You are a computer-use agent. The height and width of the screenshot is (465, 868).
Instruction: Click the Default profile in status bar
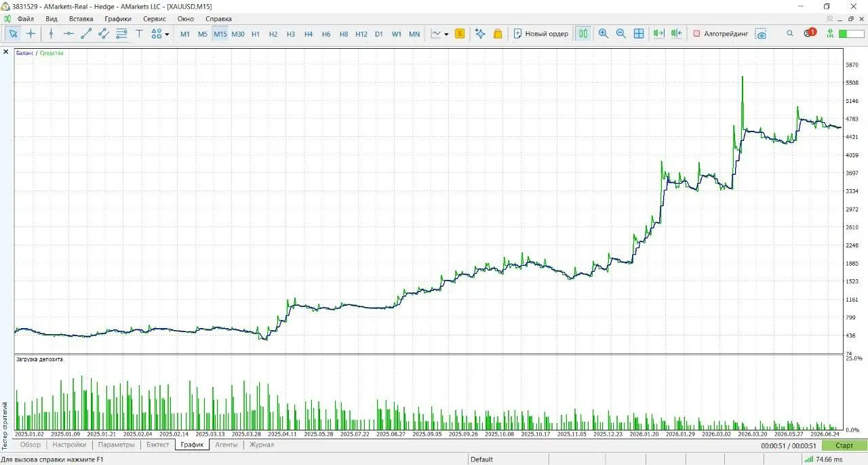[x=481, y=459]
